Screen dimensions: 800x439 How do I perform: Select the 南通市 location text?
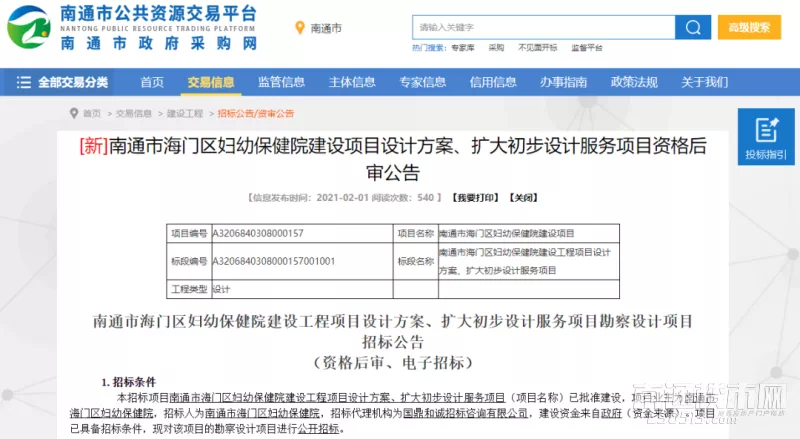pyautogui.click(x=326, y=28)
